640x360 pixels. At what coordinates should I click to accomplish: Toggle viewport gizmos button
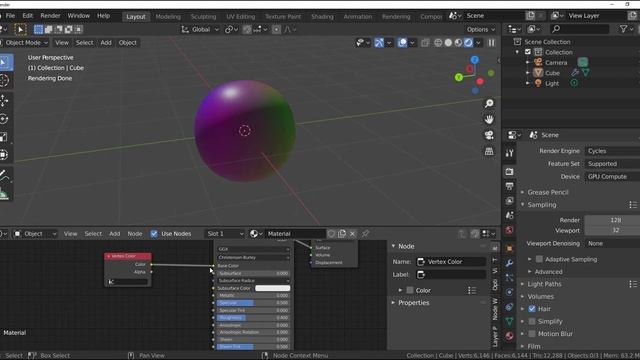pos(379,42)
